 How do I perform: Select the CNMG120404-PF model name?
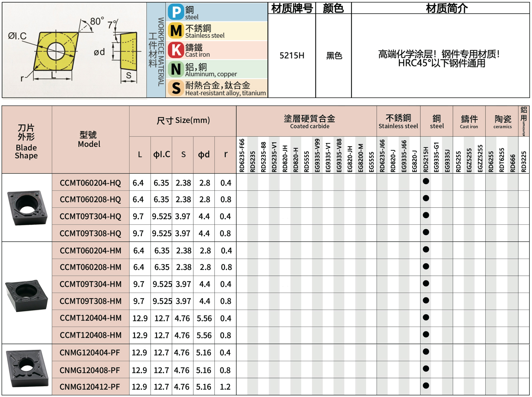coord(90,353)
